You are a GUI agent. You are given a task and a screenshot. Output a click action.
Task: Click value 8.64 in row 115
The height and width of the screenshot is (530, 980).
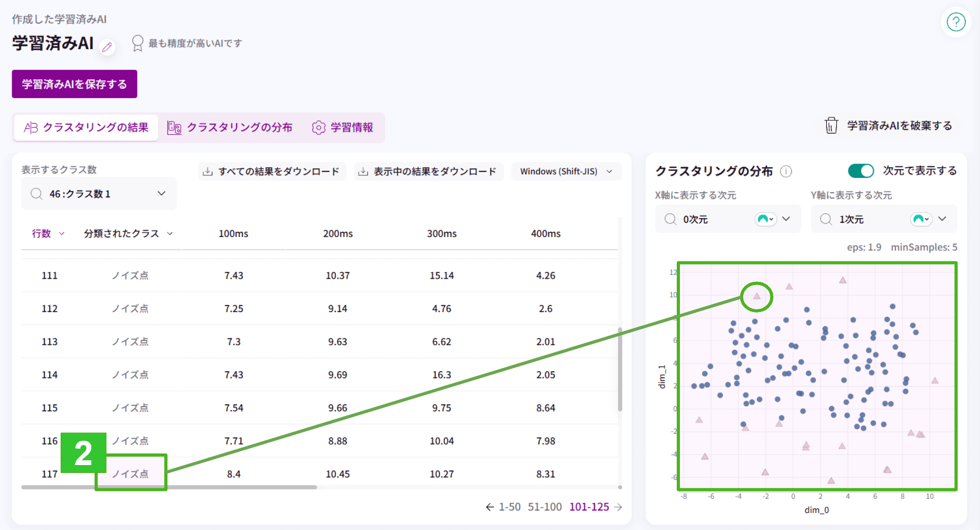pos(546,408)
